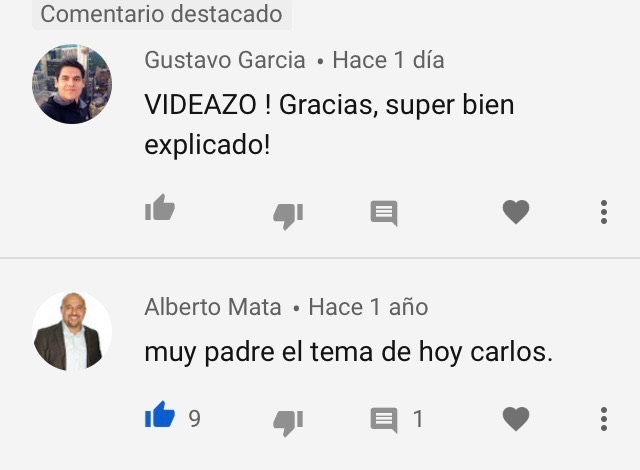Image resolution: width=640 pixels, height=470 pixels.
Task: Heart Gustavo Garcia's comment
Action: click(x=516, y=212)
